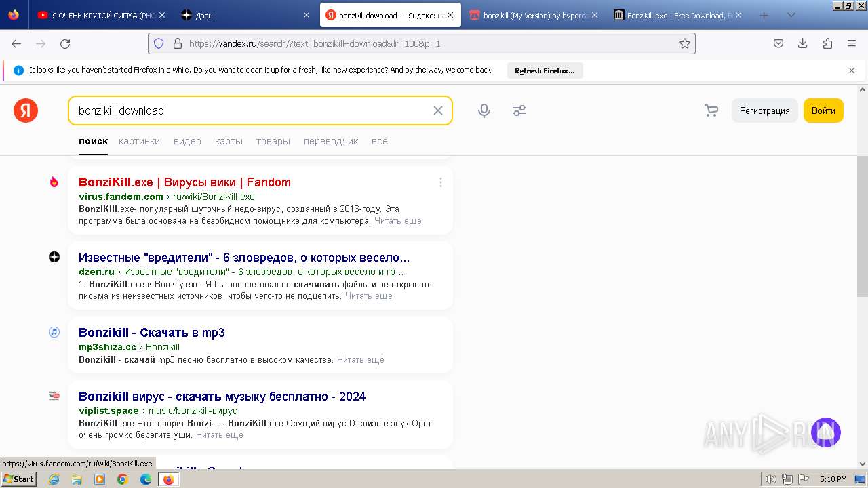
Task: Select the товары search category
Action: (273, 141)
